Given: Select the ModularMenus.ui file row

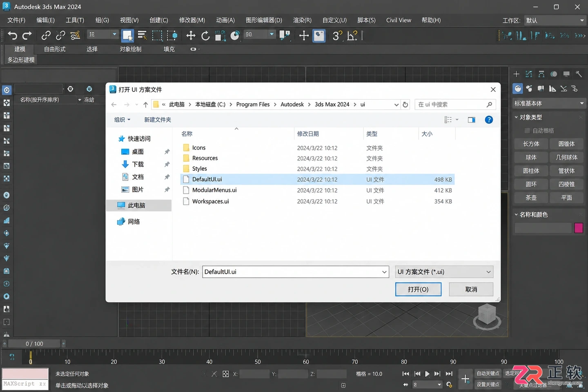Looking at the screenshot, I should click(317, 190).
